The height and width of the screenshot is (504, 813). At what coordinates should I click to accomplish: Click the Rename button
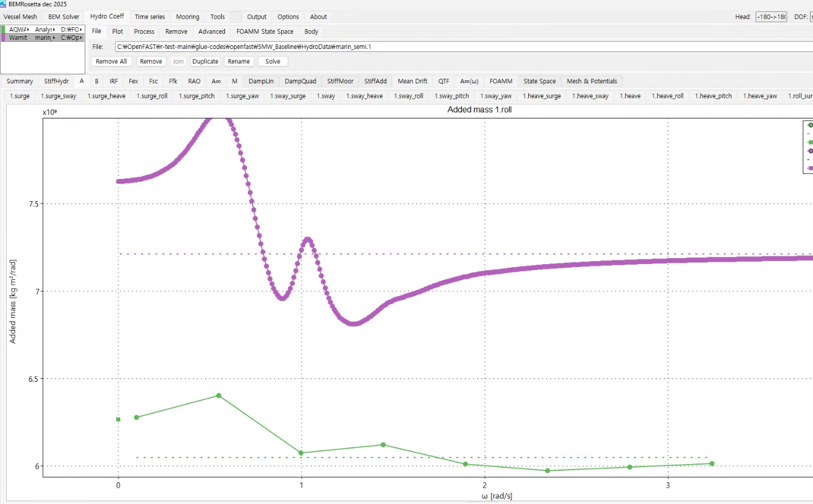[x=239, y=61]
